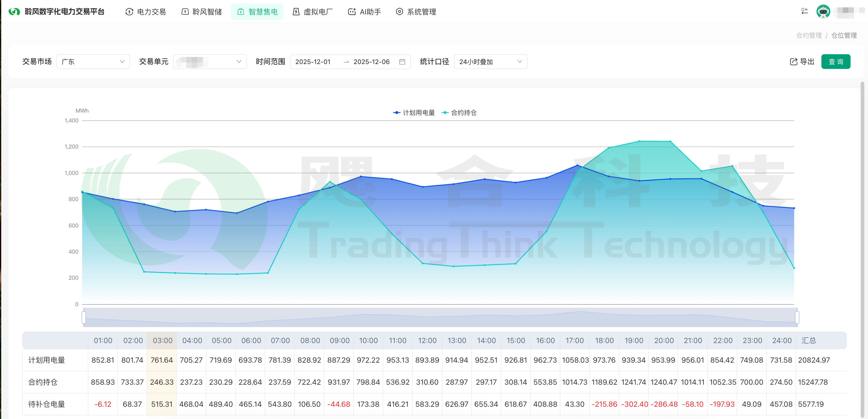Viewport: 868px width, 419px height.
Task: Click the 聆风智储 battery icon
Action: (x=185, y=12)
